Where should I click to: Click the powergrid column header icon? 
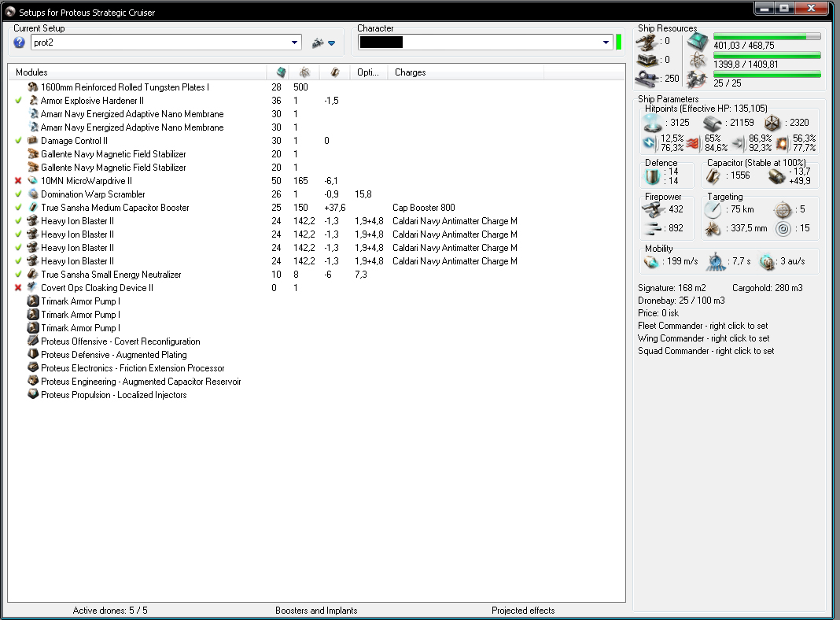305,72
